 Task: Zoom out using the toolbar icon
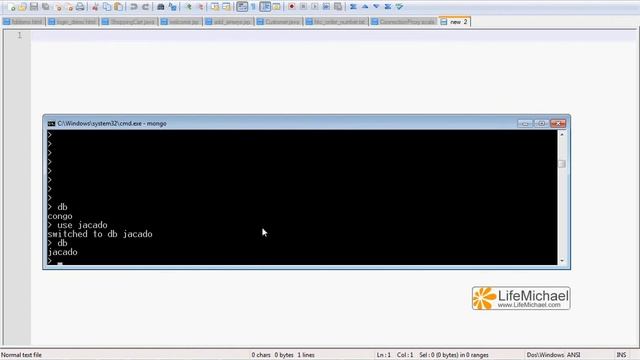[200, 7]
